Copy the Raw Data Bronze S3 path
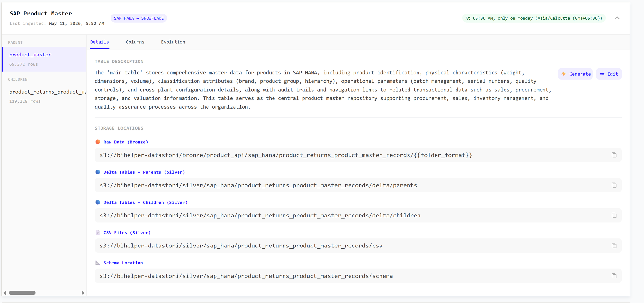This screenshot has height=303, width=644. click(614, 155)
